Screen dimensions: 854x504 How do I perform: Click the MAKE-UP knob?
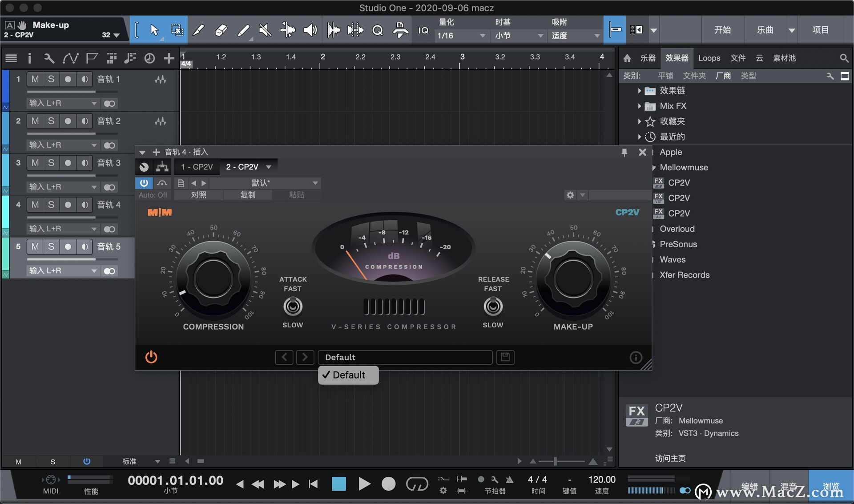(x=573, y=278)
